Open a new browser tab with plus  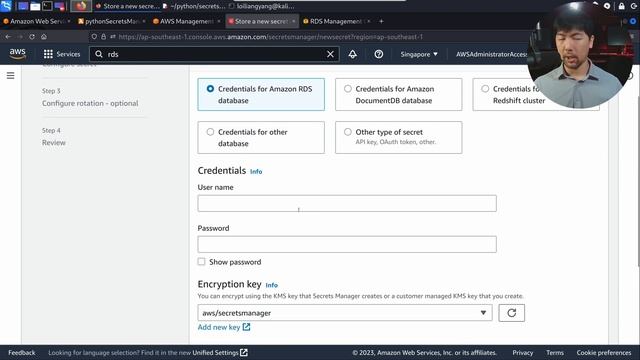[381, 21]
